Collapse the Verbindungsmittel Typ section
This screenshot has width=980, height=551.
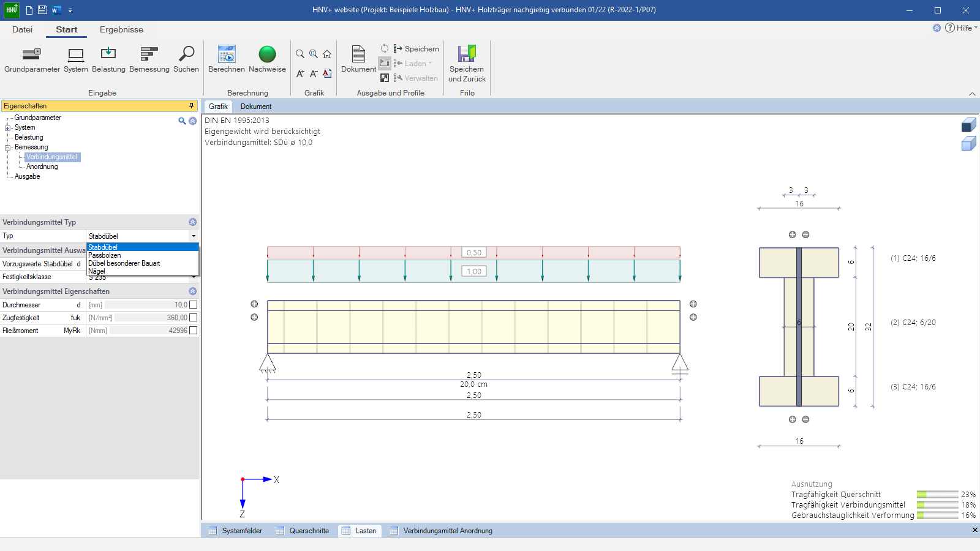pos(192,222)
